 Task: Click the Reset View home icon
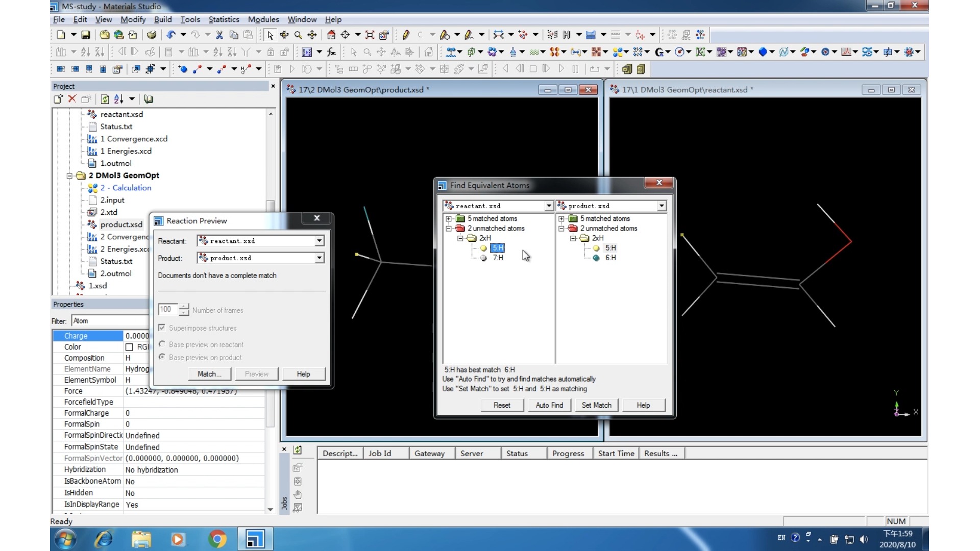tap(331, 35)
